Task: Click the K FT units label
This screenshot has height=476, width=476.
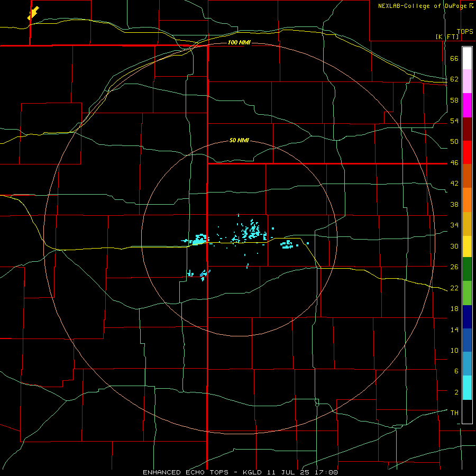Action: (x=447, y=37)
